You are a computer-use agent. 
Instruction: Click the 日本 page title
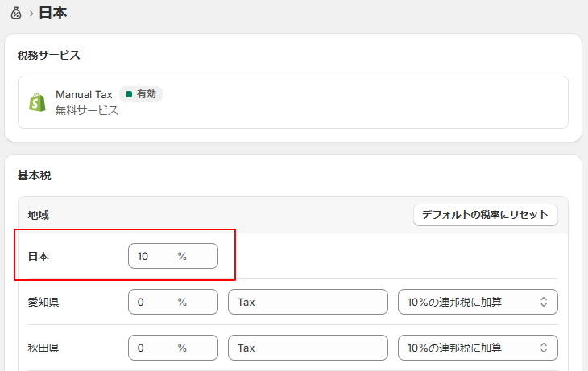(52, 13)
